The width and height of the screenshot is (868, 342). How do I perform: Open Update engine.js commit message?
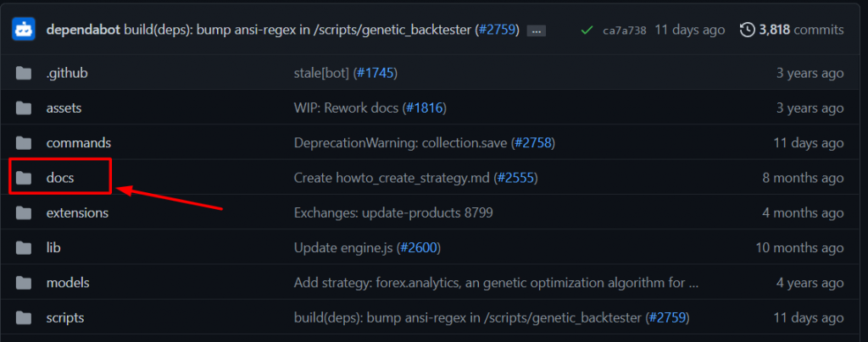coord(343,248)
